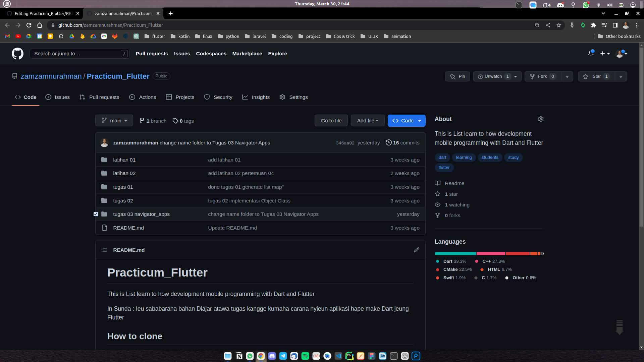Expand the green Code dropdown arrow
The width and height of the screenshot is (644, 362).
point(419,120)
